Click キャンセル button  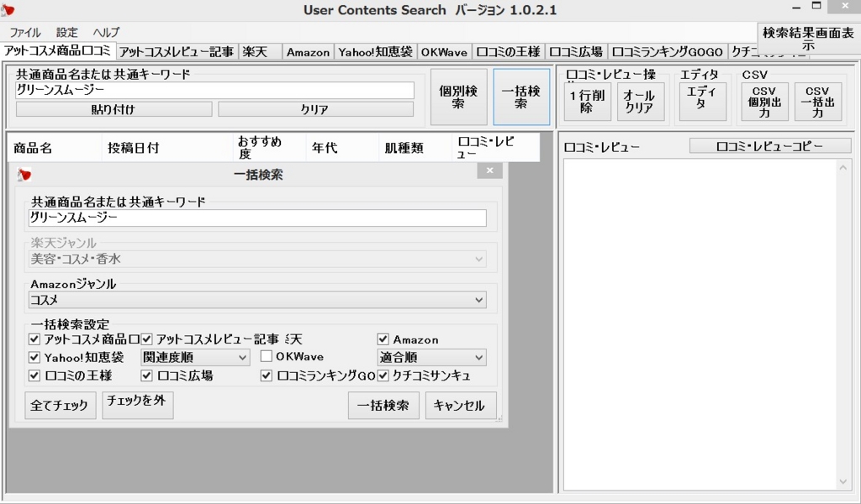[461, 405]
